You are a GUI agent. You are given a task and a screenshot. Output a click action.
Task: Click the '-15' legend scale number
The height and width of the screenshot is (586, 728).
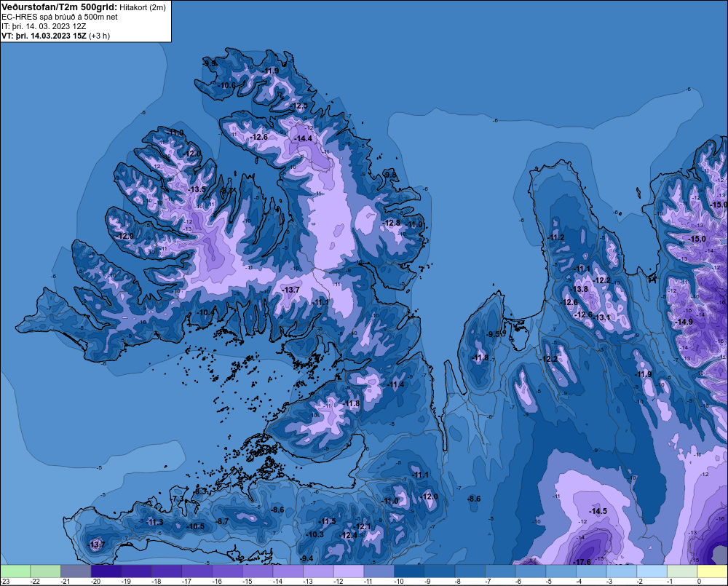pos(247,582)
